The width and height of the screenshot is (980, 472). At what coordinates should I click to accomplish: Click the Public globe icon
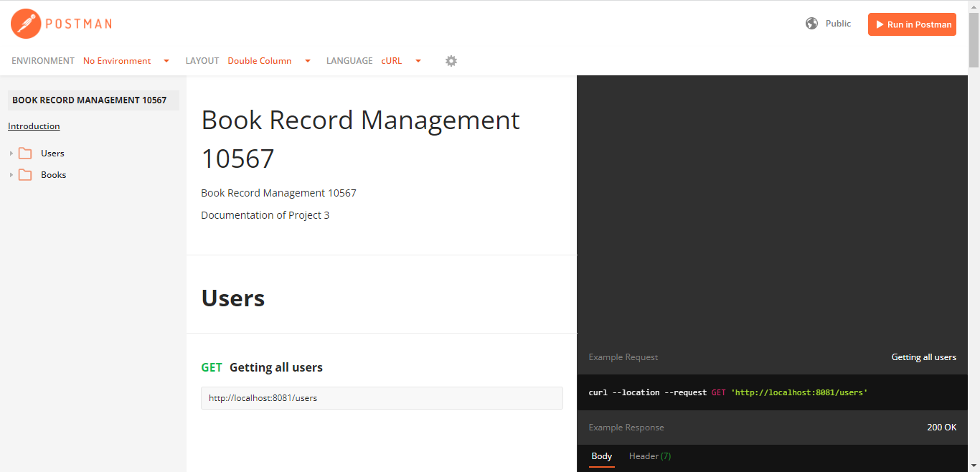coord(811,24)
